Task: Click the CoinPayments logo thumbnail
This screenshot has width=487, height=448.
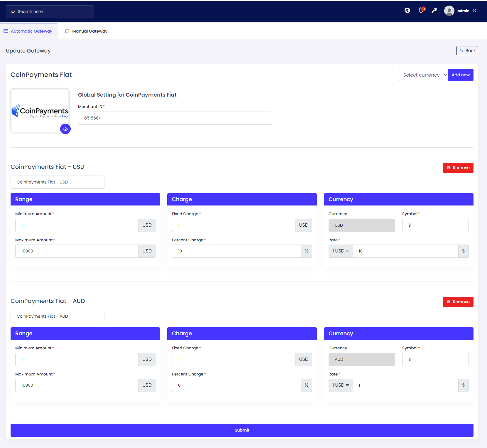Action: pyautogui.click(x=40, y=111)
